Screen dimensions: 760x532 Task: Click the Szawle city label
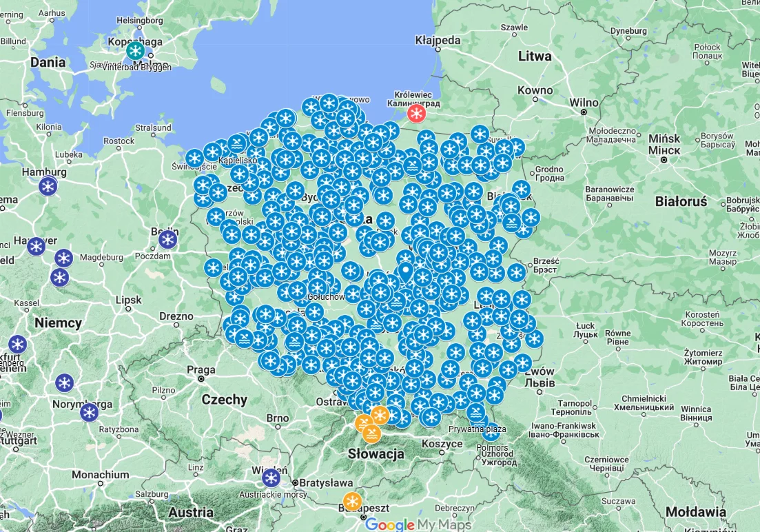(x=514, y=27)
